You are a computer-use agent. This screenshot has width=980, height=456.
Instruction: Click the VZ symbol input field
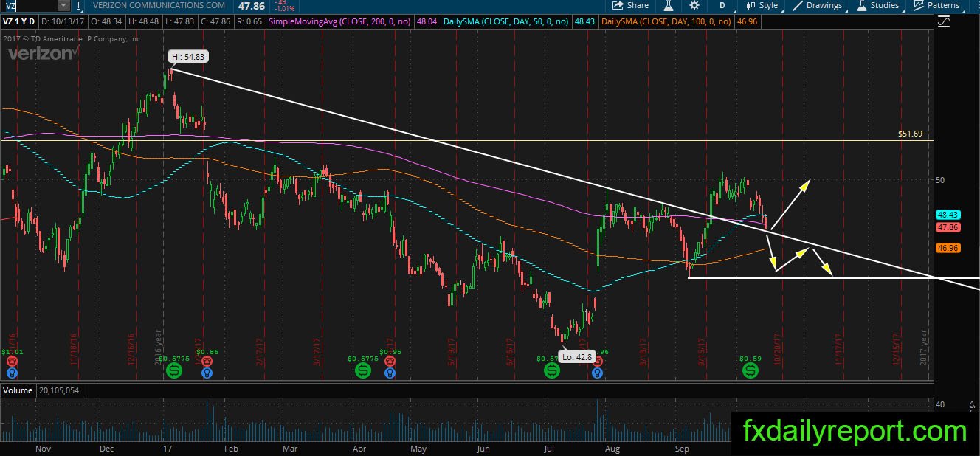(x=28, y=5)
